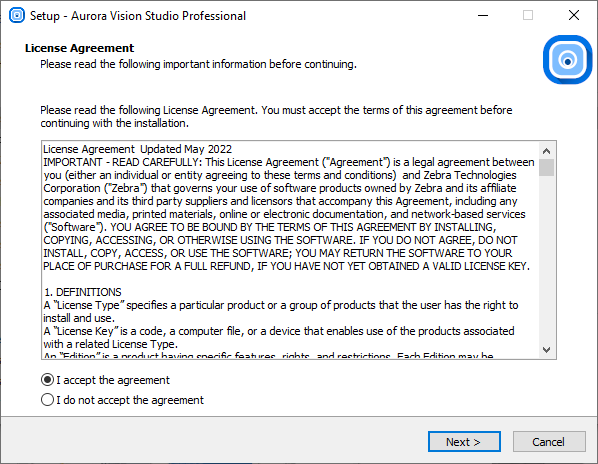Minimize the setup window

(x=483, y=16)
